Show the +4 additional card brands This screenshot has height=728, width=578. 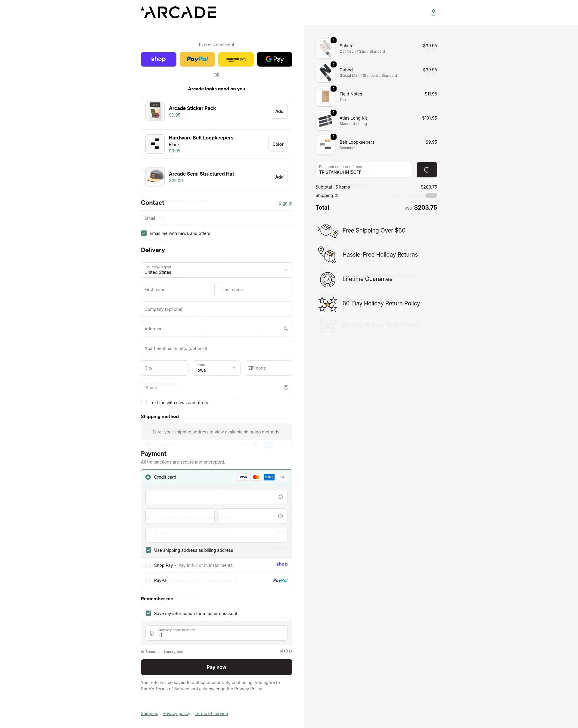tap(282, 477)
